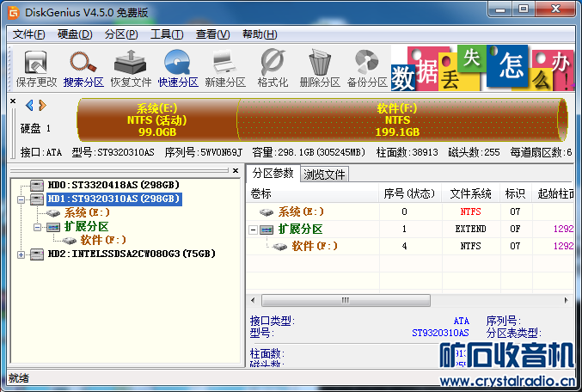The image size is (582, 392).
Task: Select 系统(E:) partition bar in disk map
Action: pos(157,119)
